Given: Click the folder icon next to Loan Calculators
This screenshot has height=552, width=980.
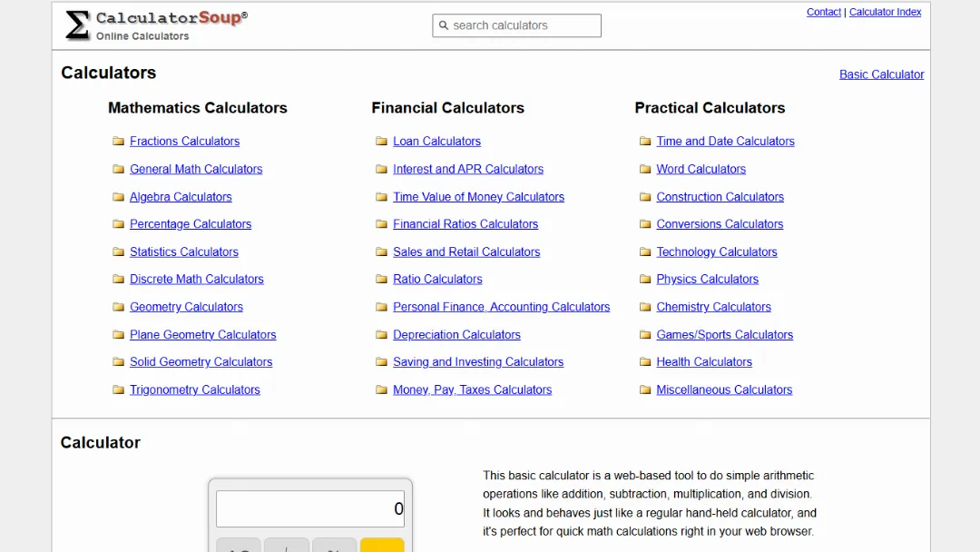Looking at the screenshot, I should click(381, 141).
